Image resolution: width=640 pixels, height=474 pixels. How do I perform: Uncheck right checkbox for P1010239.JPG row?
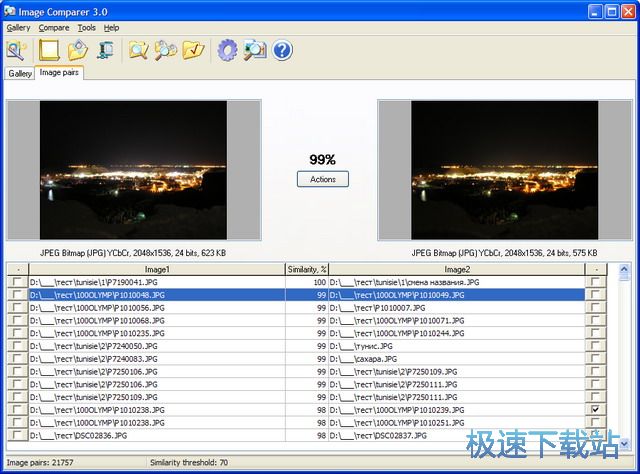(x=596, y=410)
